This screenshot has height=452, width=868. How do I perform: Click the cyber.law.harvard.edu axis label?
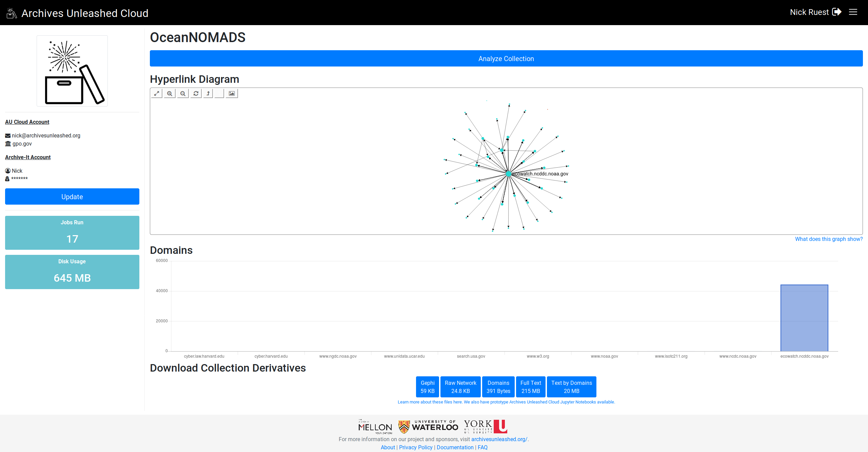pos(204,356)
